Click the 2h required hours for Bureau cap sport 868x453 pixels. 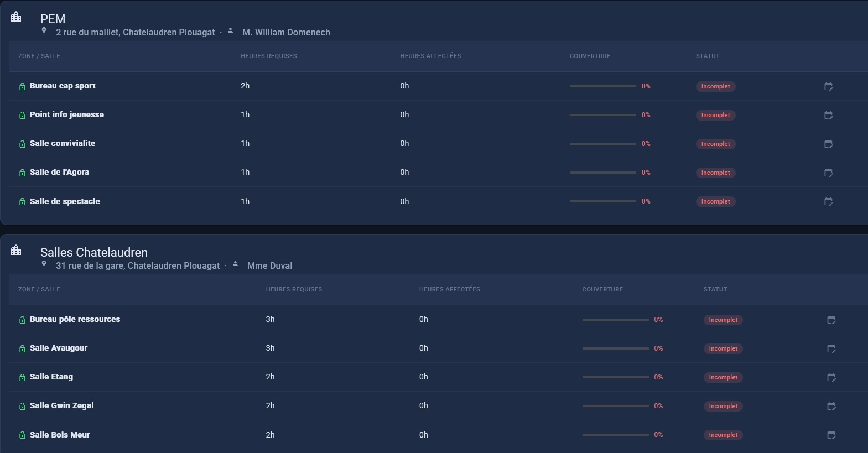tap(245, 86)
